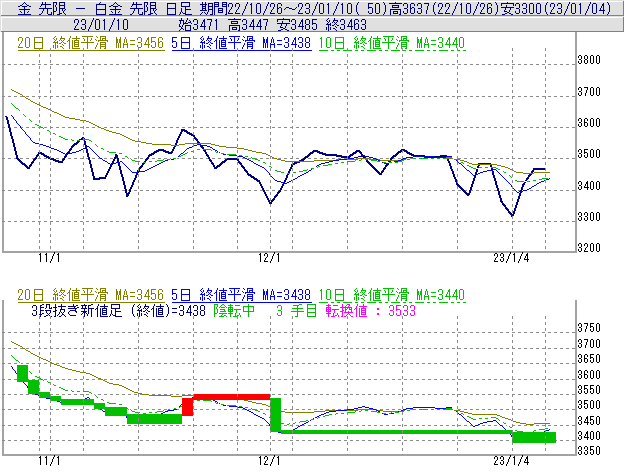Click the chart title 金 先限 − 白金 先限 日足

coord(105,8)
